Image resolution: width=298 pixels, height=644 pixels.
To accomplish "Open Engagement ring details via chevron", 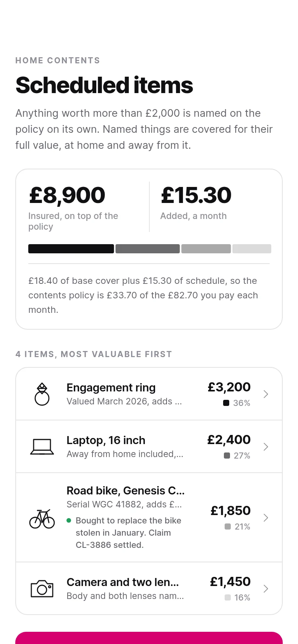I will (266, 394).
